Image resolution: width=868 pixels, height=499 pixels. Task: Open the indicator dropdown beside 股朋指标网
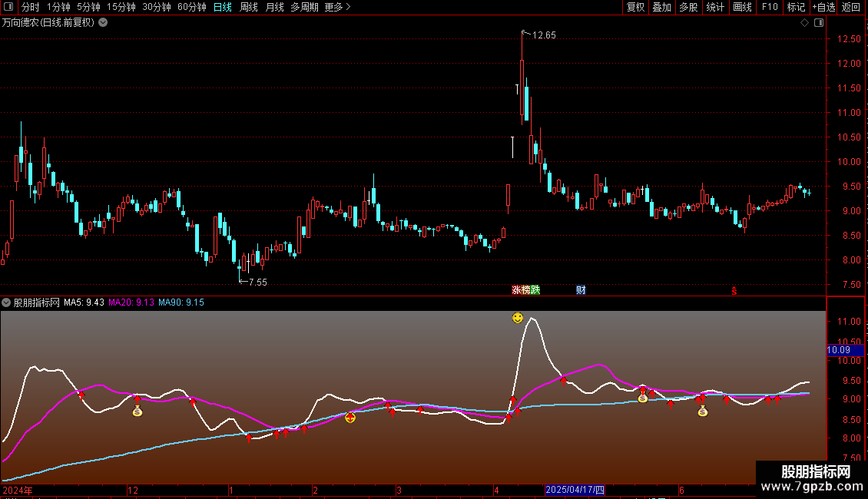click(x=6, y=302)
